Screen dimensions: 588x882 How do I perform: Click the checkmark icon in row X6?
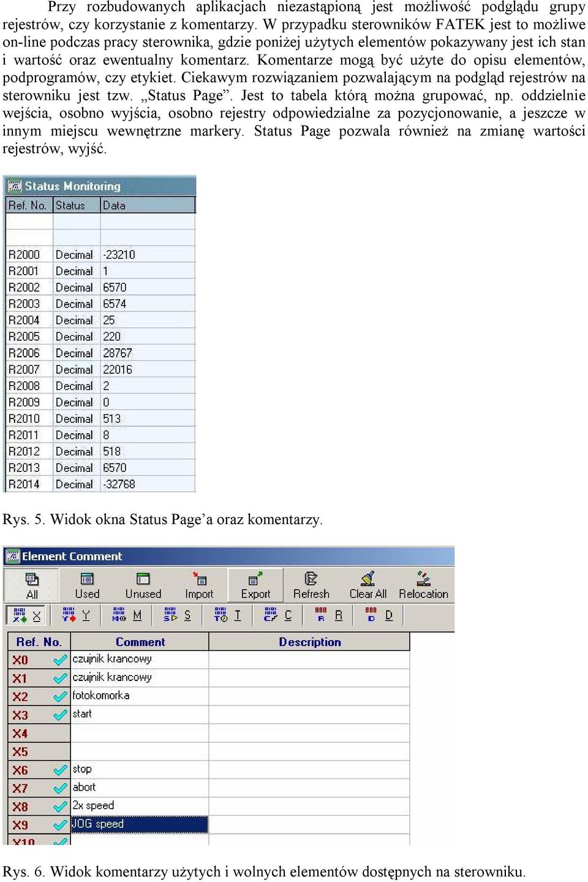(59, 770)
